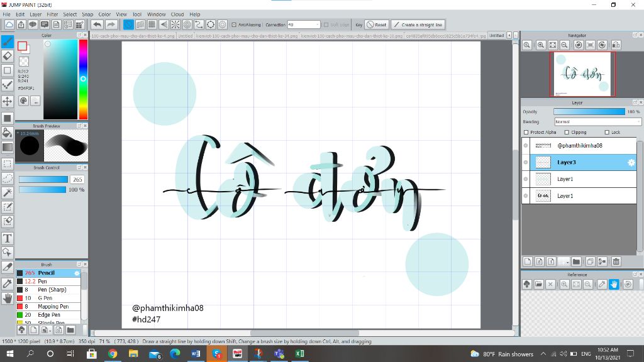Enable the grid snap icon
644x362 pixels.
click(x=152, y=25)
